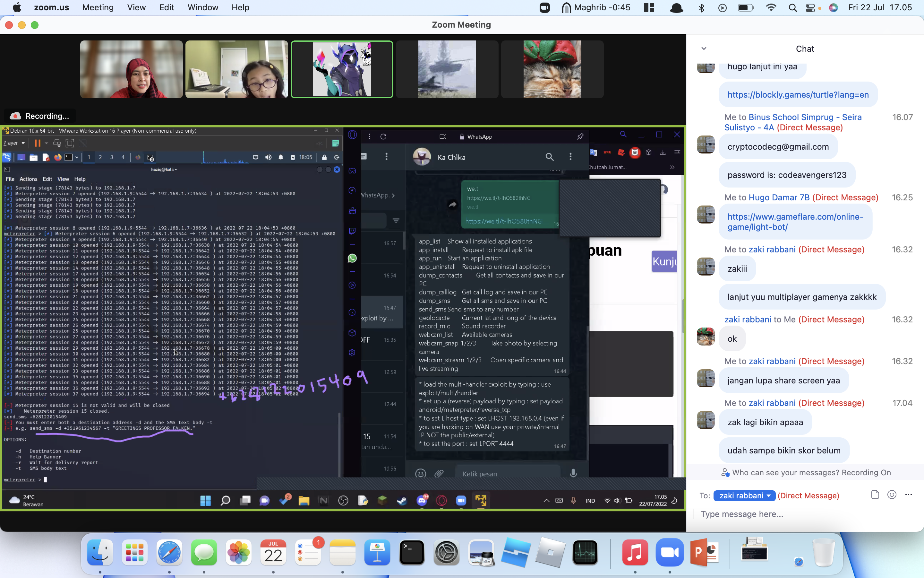This screenshot has width=924, height=578.
Task: Click search icon in Ka Chika chat header
Action: click(x=550, y=157)
